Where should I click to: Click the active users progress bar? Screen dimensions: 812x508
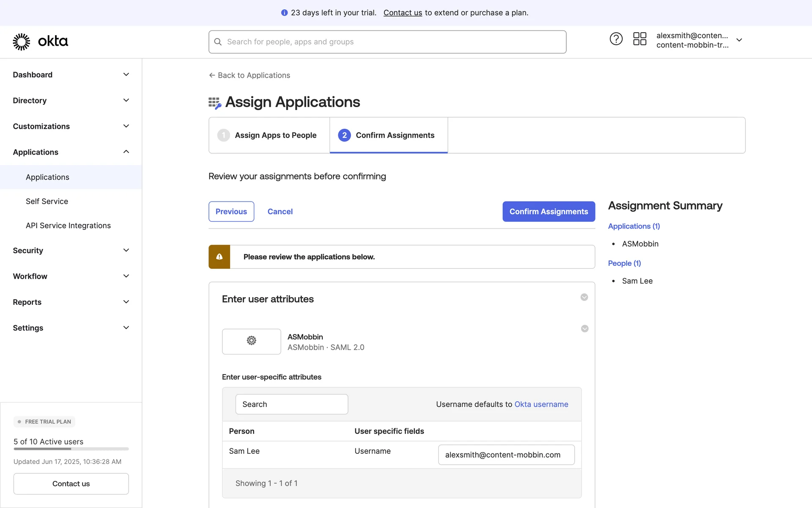(71, 449)
